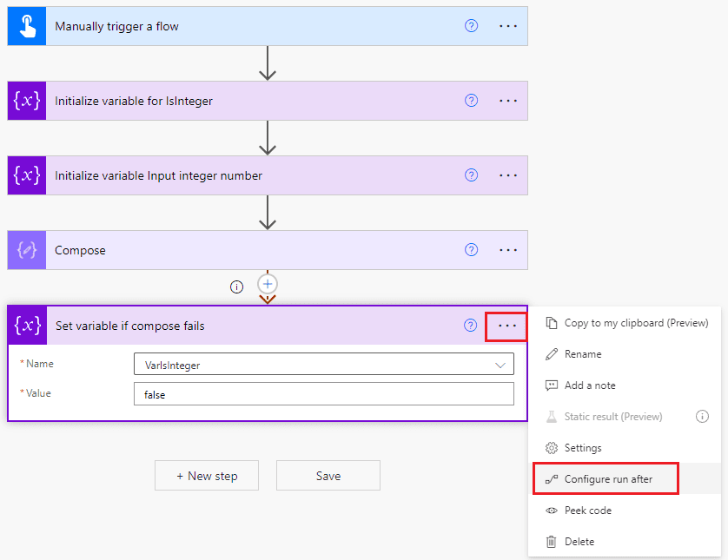
Task: Click the plus icon to insert a new step
Action: [267, 283]
